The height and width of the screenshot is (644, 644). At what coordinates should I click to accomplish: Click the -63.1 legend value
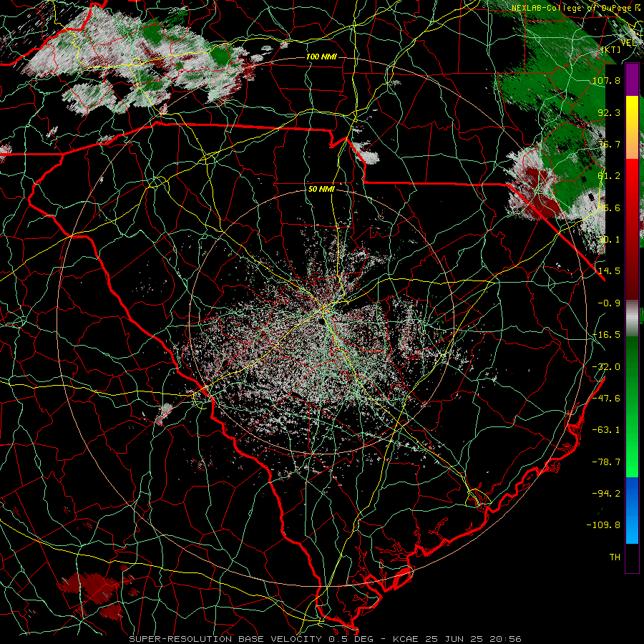coord(606,429)
